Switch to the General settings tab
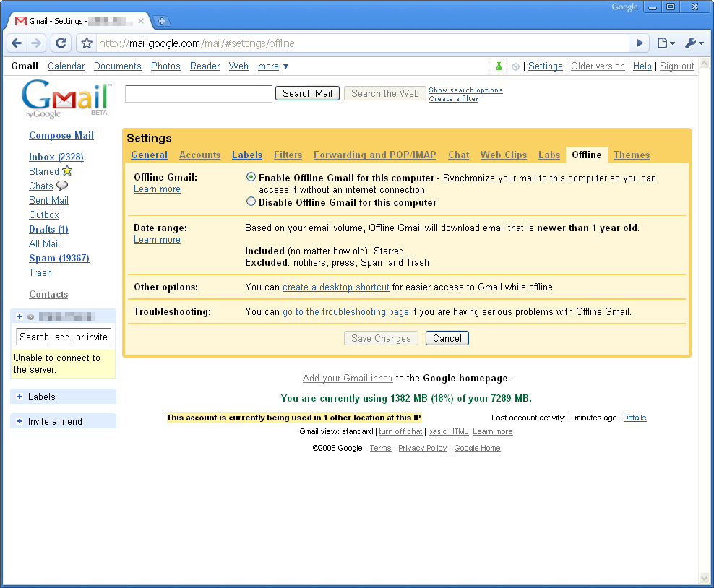This screenshot has width=714, height=588. pos(150,155)
